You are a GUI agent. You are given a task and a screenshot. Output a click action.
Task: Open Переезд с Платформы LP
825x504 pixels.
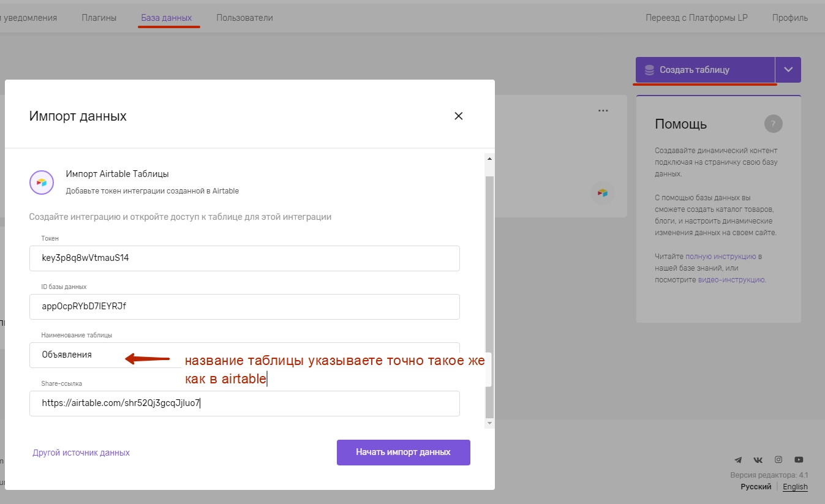click(696, 18)
